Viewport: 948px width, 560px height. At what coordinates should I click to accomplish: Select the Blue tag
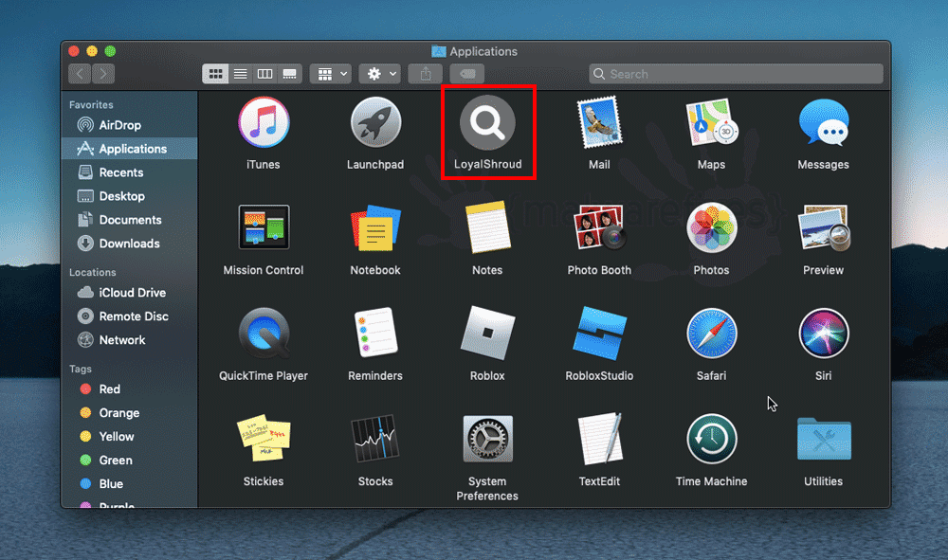tap(129, 484)
